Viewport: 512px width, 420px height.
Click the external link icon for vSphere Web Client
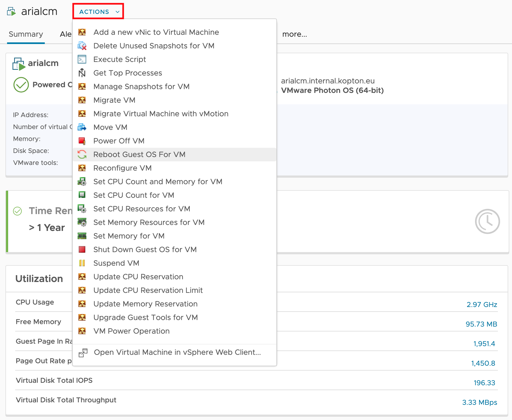tap(83, 353)
